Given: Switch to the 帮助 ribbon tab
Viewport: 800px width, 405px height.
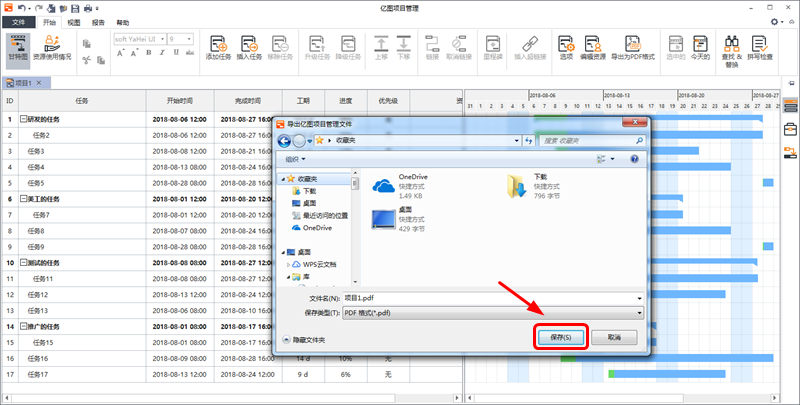Looking at the screenshot, I should (x=122, y=22).
